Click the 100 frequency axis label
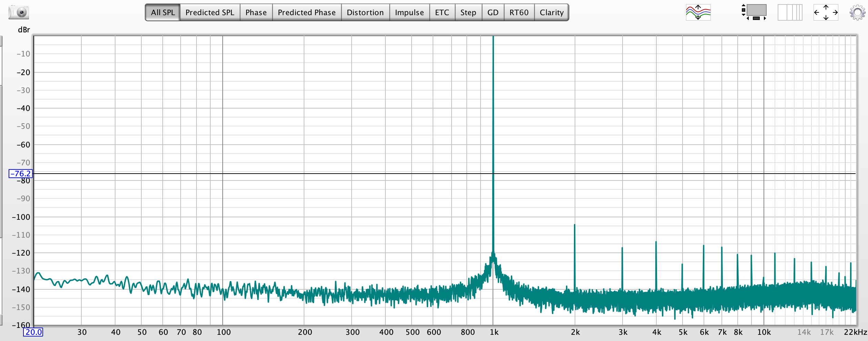This screenshot has height=341, width=868. [x=224, y=332]
